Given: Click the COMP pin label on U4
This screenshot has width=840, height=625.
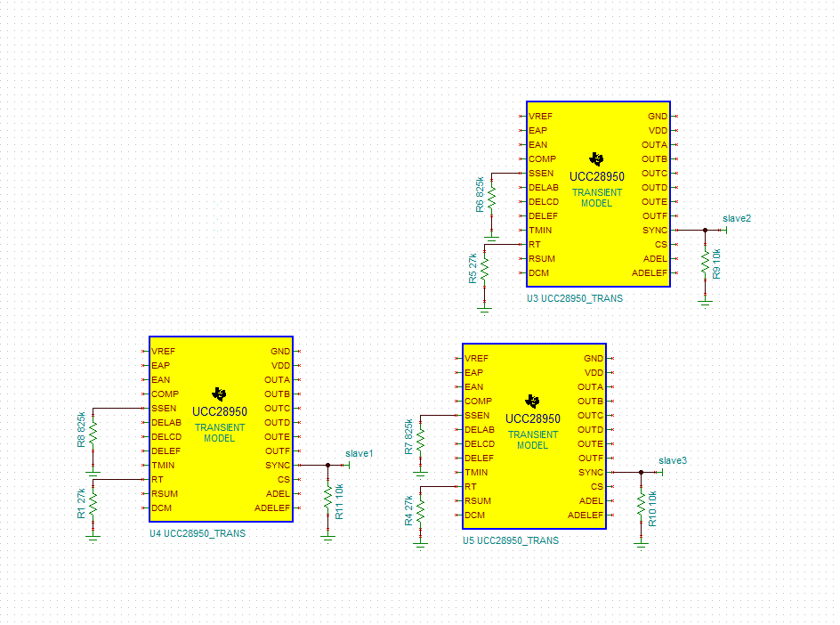Looking at the screenshot, I should (x=165, y=394).
